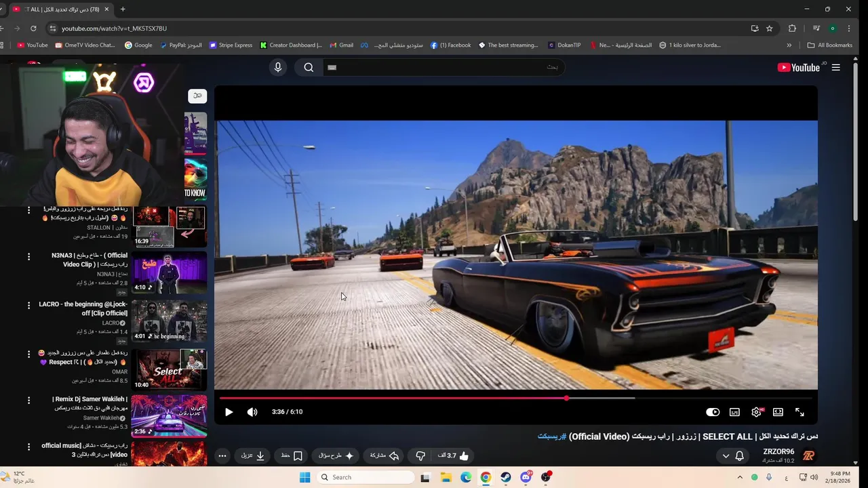The height and width of the screenshot is (488, 868).
Task: Bookmark this page with star icon
Action: [x=770, y=28]
